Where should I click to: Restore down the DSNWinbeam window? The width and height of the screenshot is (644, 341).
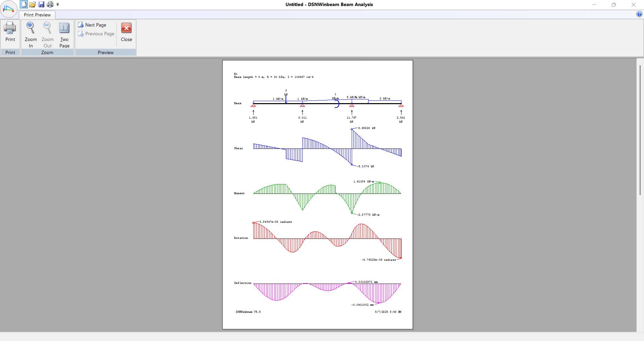614,5
